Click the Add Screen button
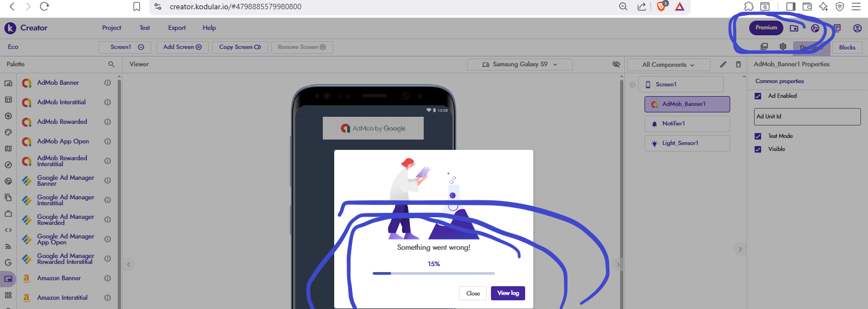 182,47
